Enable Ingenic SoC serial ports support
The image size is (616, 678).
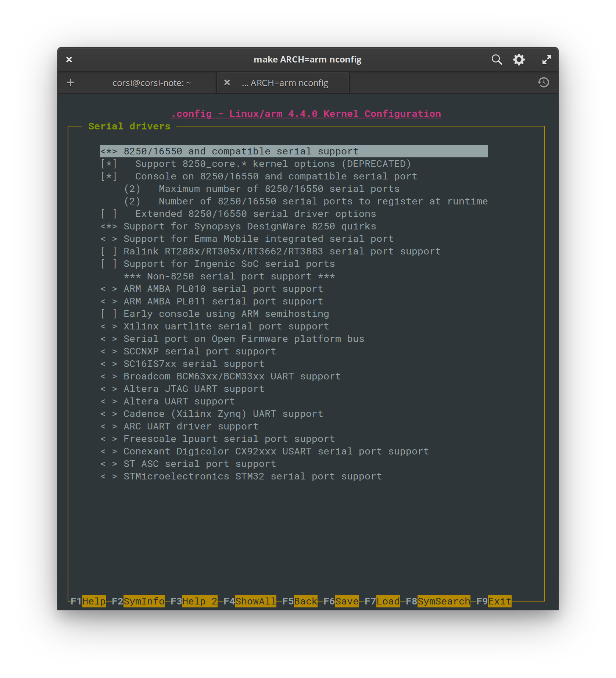[109, 264]
